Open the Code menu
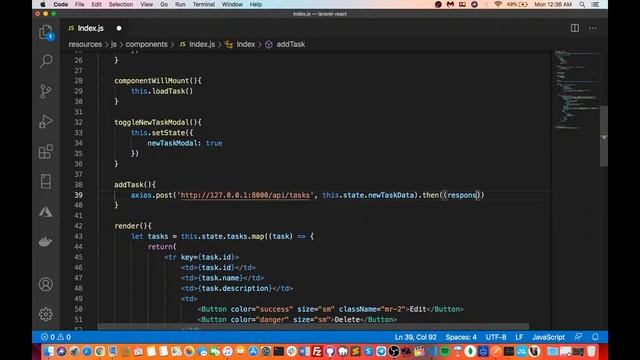This screenshot has width=640, height=360. coord(60,4)
